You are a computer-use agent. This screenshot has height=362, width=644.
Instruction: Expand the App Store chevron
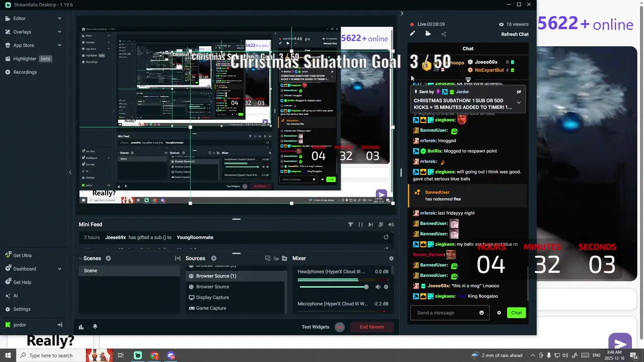[x=59, y=45]
